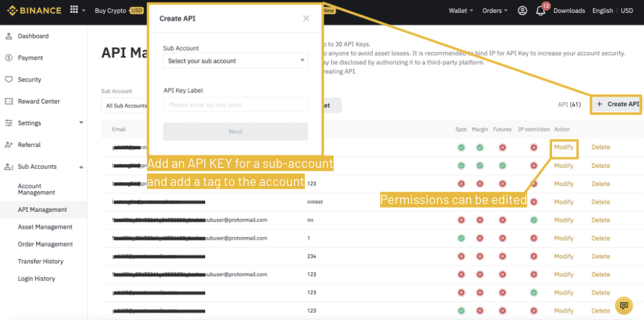This screenshot has height=320, width=644.
Task: Open the notifications bell icon
Action: pos(540,11)
